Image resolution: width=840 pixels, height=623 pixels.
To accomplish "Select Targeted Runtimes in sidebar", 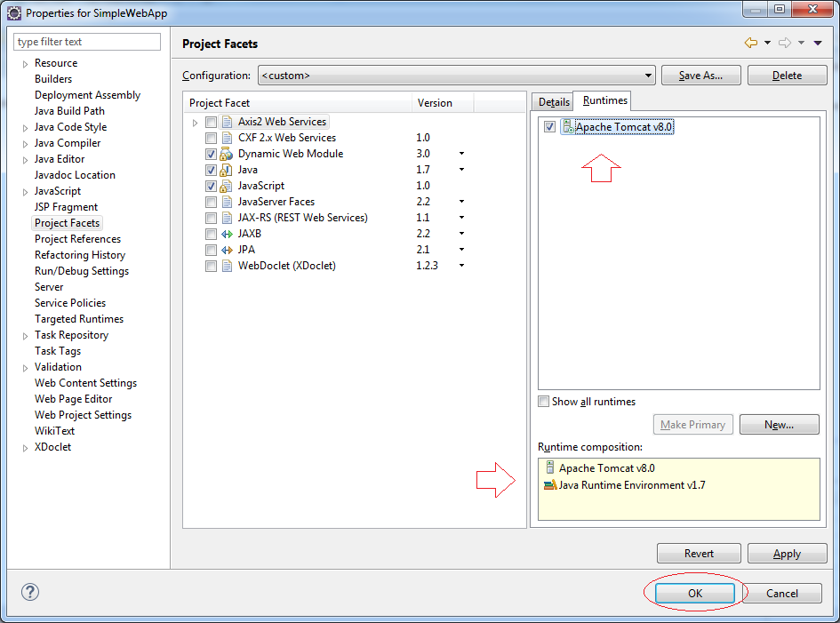I will click(79, 319).
